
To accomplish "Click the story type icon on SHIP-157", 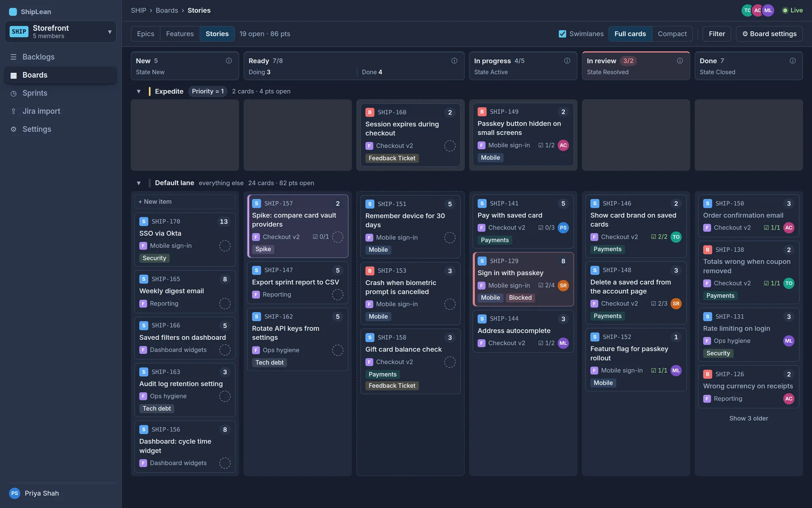I will pos(256,204).
